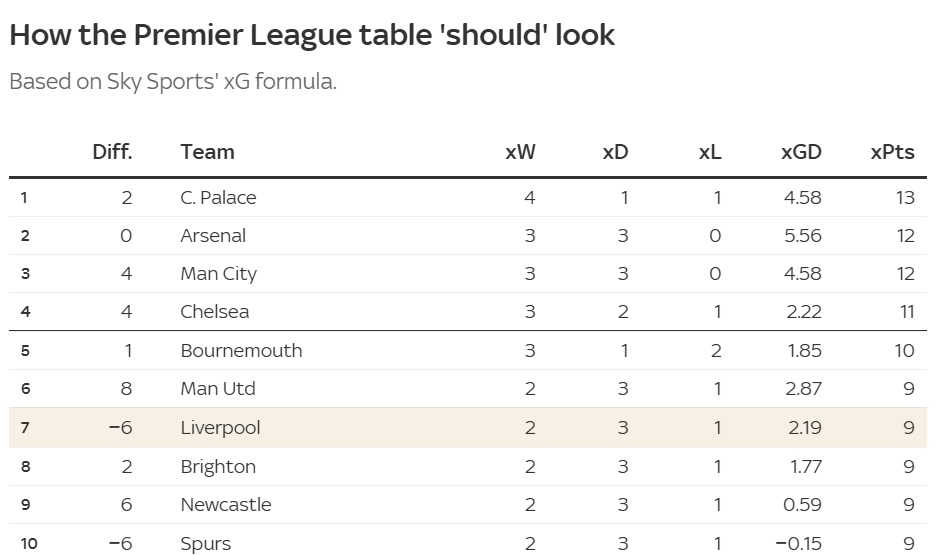Click the Spurs team name
This screenshot has height=555, width=941.
click(x=205, y=544)
